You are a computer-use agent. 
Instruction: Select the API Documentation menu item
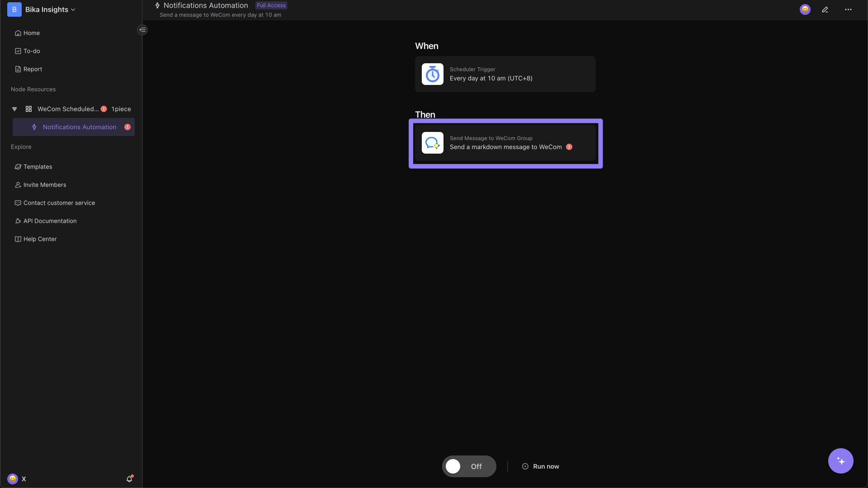[49, 221]
